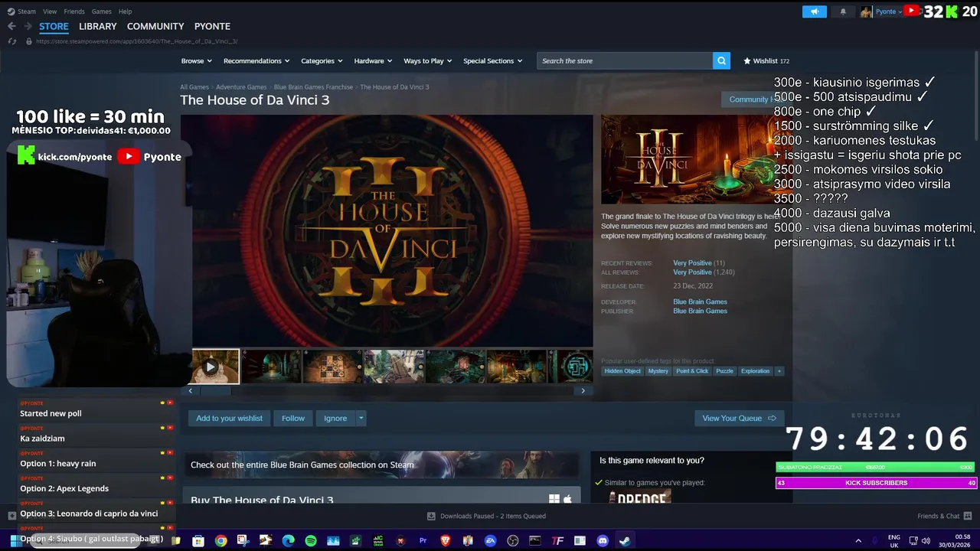Click Add to your wishlist button
Image resolution: width=980 pixels, height=551 pixels.
[x=229, y=418]
